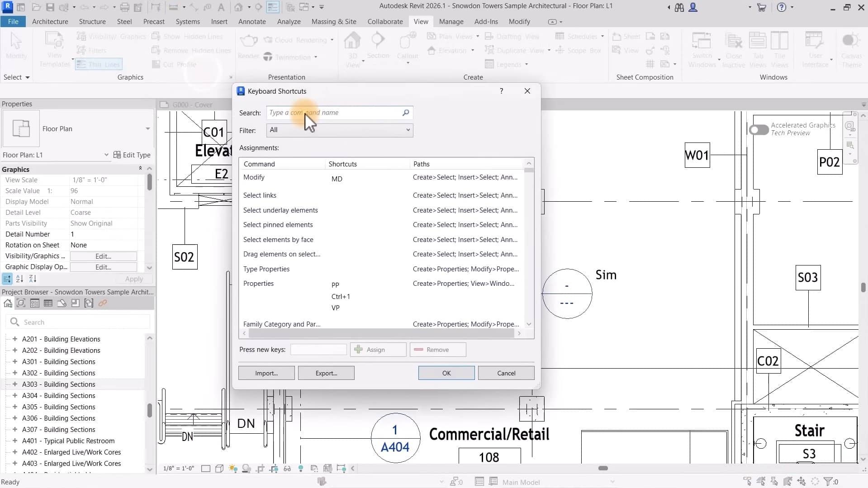Click the Export... button

point(326,373)
